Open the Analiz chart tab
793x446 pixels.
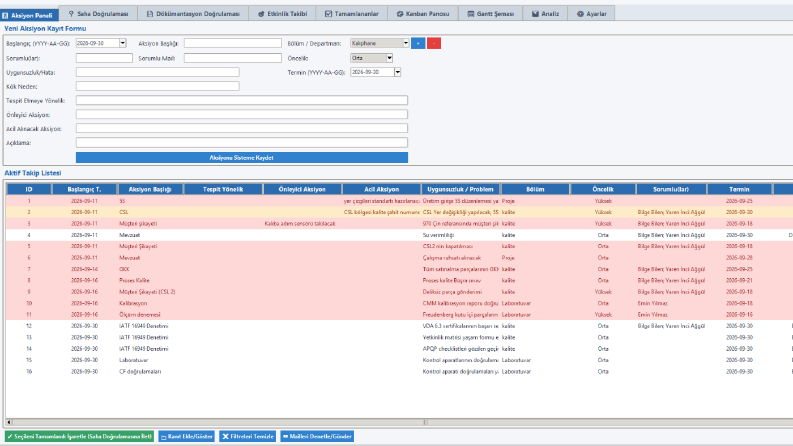(545, 14)
